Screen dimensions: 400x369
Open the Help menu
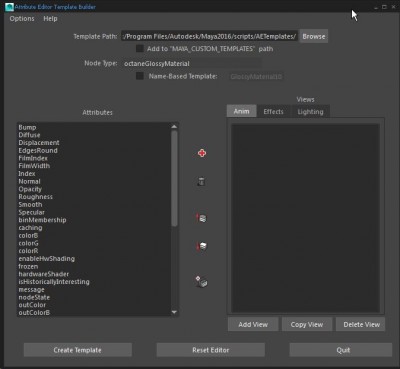click(50, 19)
